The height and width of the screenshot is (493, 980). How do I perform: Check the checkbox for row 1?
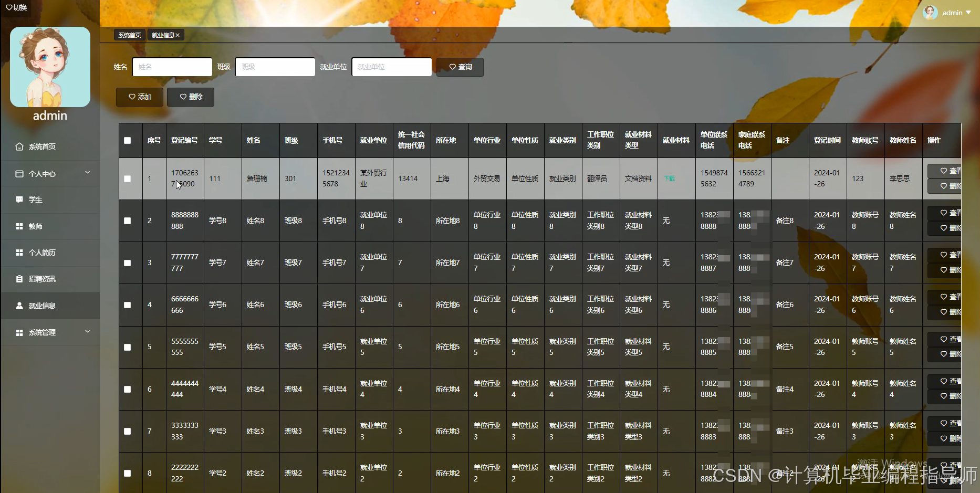pyautogui.click(x=127, y=179)
